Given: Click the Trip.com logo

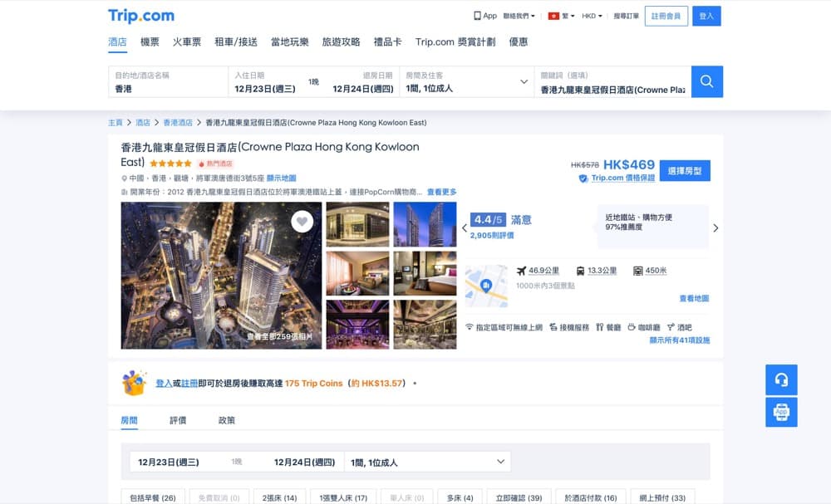Looking at the screenshot, I should tap(141, 16).
